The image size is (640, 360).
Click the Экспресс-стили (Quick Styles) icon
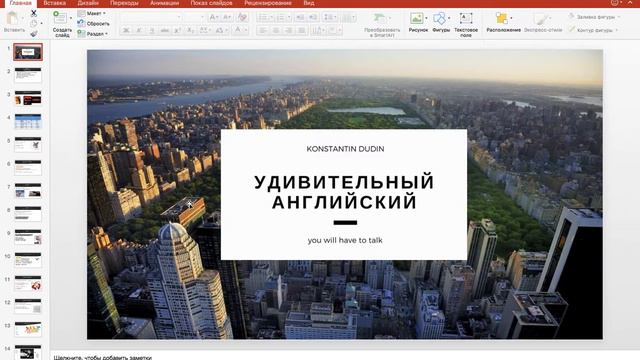click(x=541, y=18)
